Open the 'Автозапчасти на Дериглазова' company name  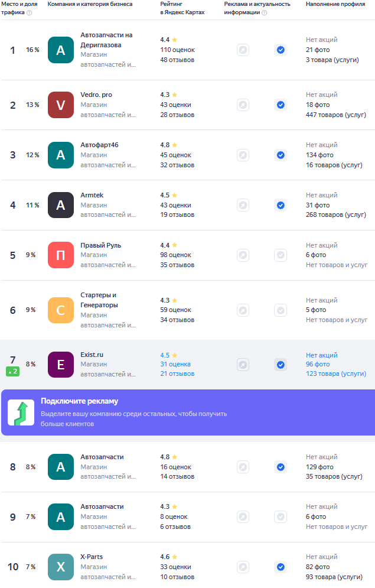click(x=106, y=40)
